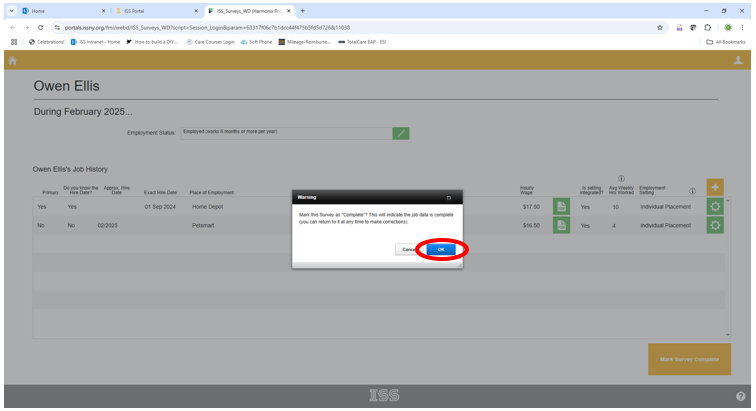Click the Employment Status field

point(285,133)
